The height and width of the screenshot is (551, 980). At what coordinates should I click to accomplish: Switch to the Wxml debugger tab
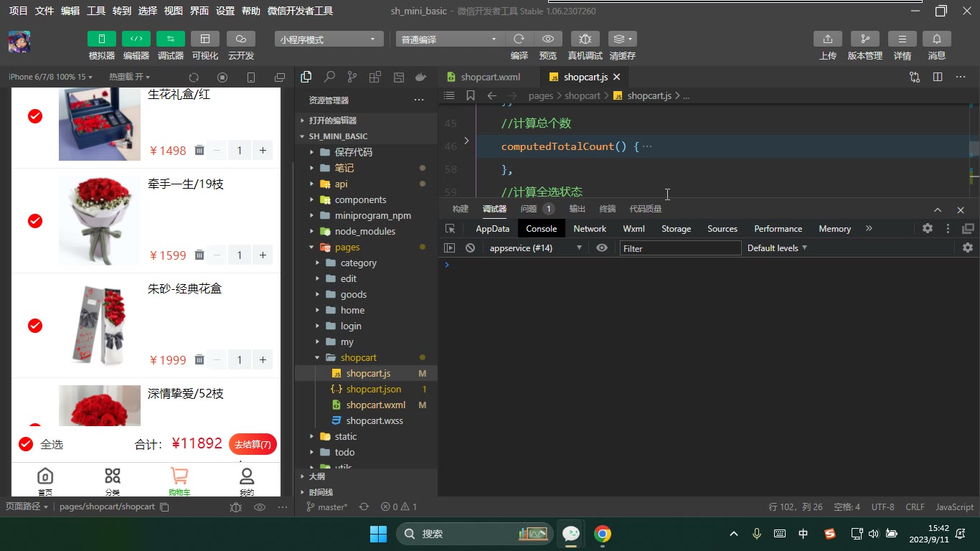pyautogui.click(x=633, y=228)
